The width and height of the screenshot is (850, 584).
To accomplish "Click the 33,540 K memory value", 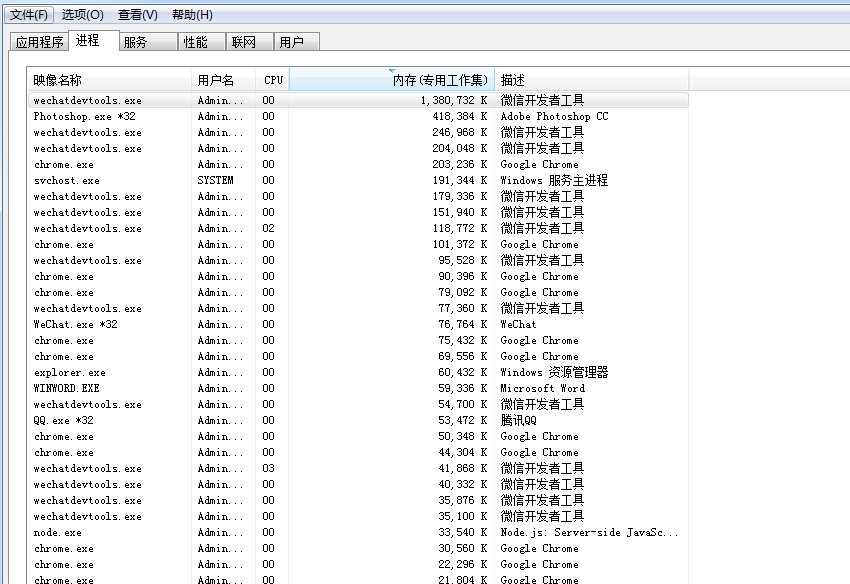I will coord(462,532).
